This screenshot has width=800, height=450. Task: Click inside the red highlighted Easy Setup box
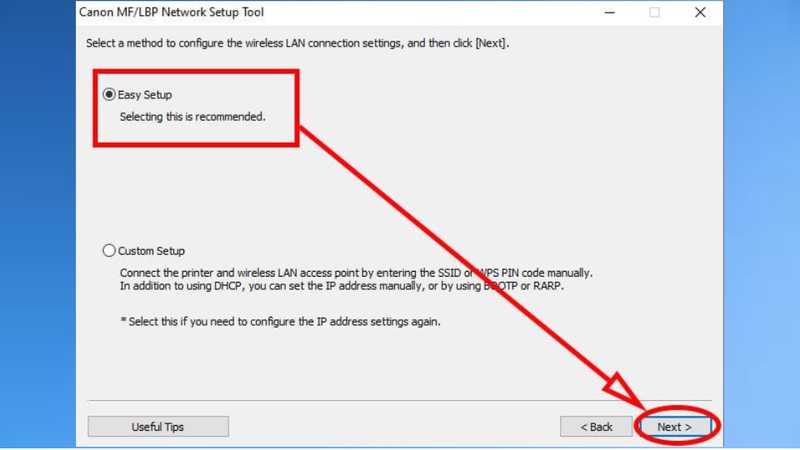click(196, 108)
